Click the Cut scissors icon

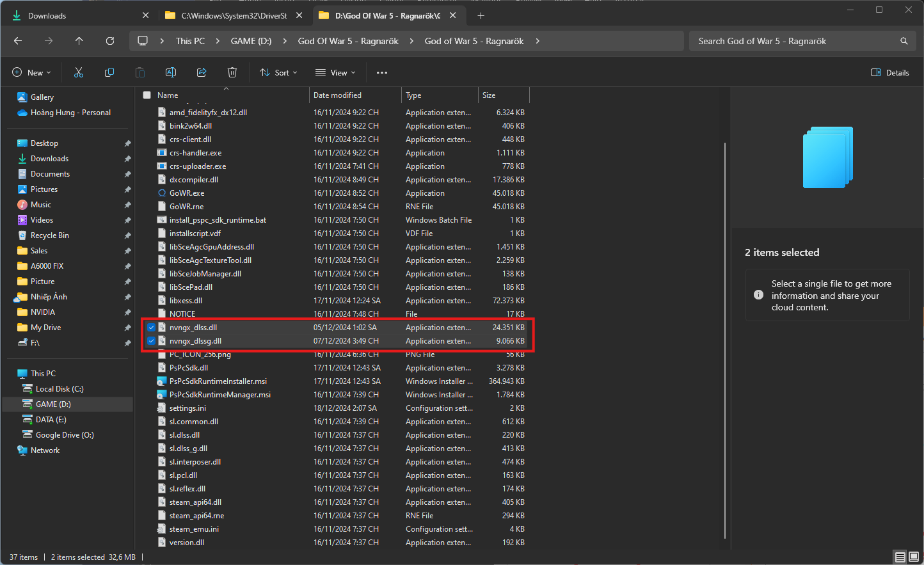79,72
